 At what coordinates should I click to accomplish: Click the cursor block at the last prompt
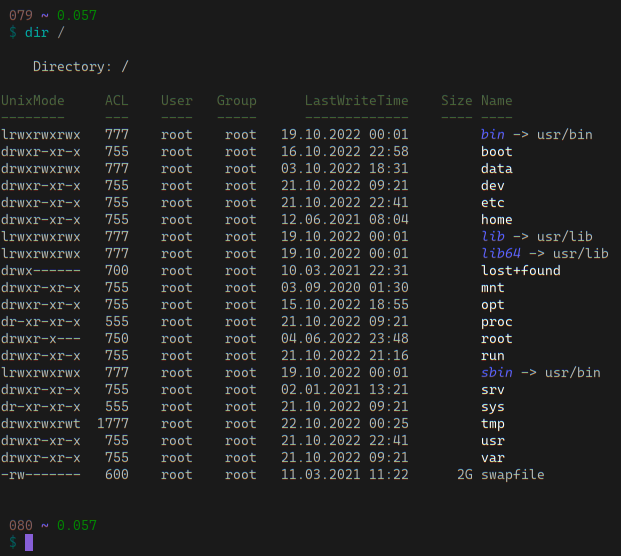[x=29, y=543]
